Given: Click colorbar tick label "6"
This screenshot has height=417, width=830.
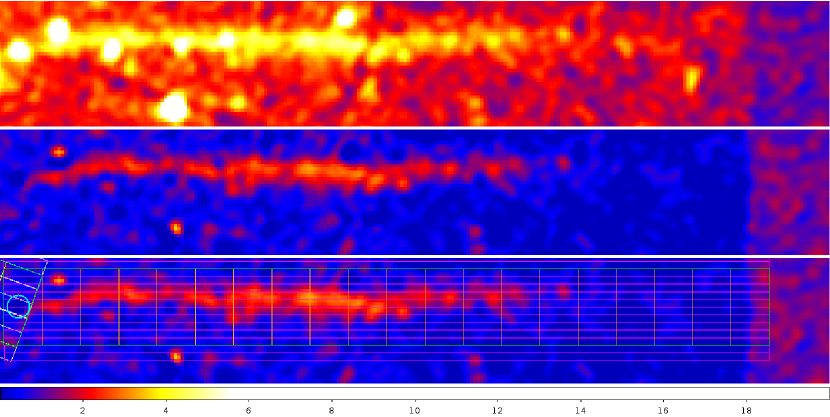Looking at the screenshot, I should (x=249, y=410).
